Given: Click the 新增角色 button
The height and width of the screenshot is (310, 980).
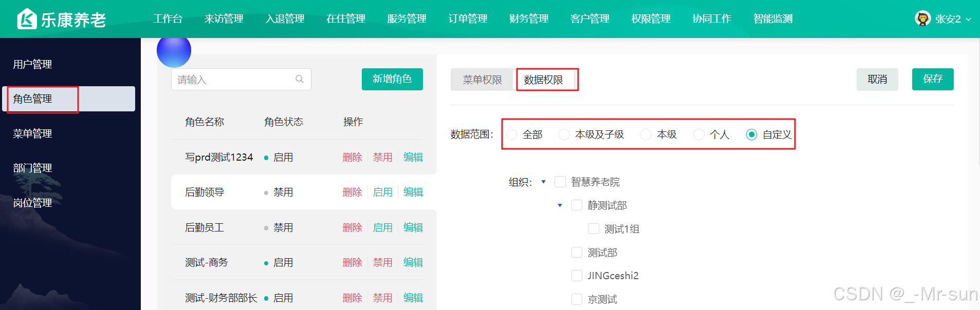Looking at the screenshot, I should 392,79.
